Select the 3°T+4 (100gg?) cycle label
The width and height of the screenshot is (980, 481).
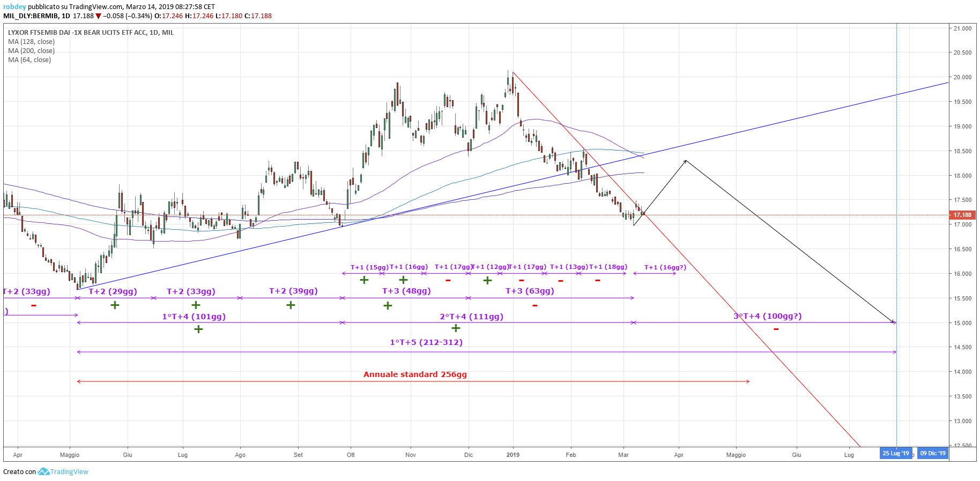pyautogui.click(x=768, y=316)
